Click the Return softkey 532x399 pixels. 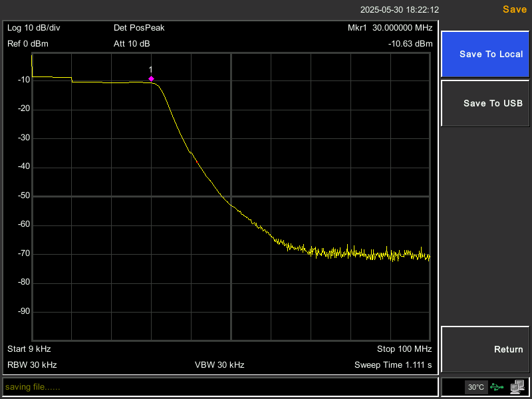point(485,349)
